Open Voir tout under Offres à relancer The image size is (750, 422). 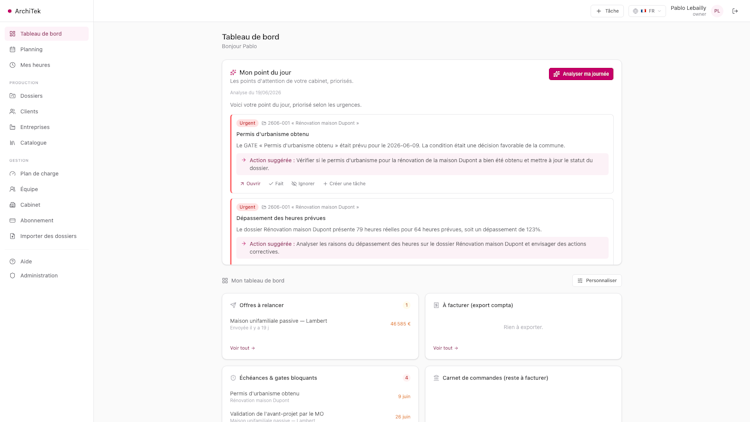[243, 348]
